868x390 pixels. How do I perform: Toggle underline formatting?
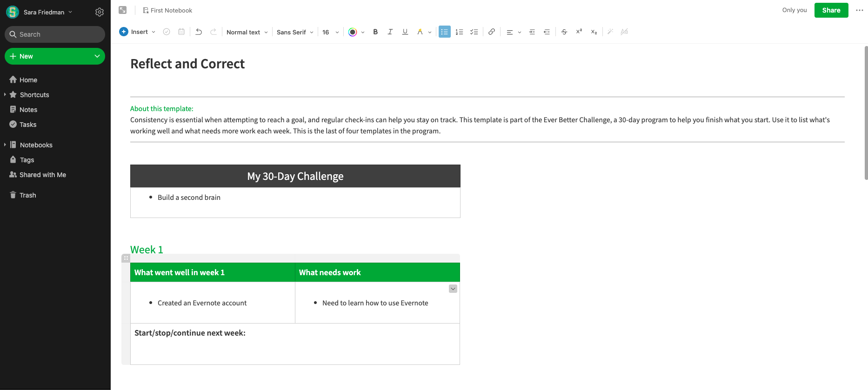click(x=405, y=32)
